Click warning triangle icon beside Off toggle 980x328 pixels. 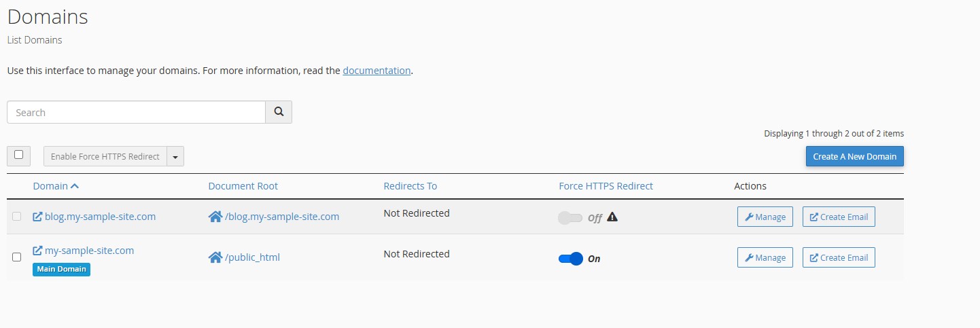(612, 217)
